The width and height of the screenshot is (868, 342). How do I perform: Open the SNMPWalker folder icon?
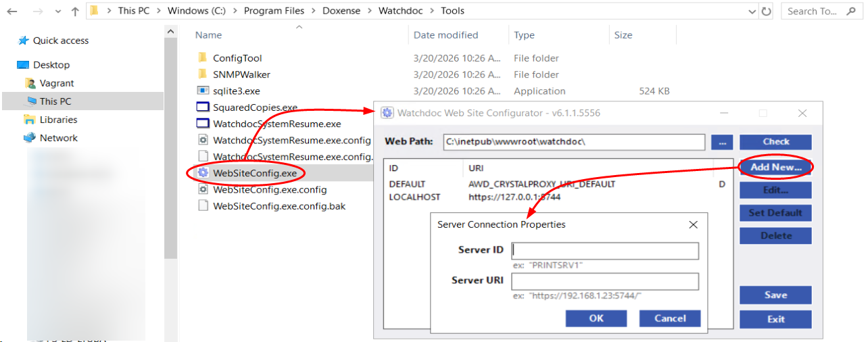point(203,74)
